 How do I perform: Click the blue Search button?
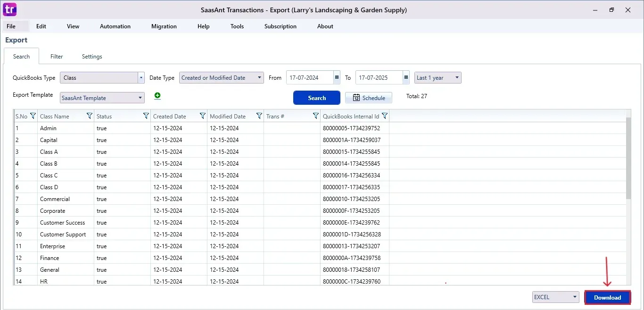coord(317,98)
